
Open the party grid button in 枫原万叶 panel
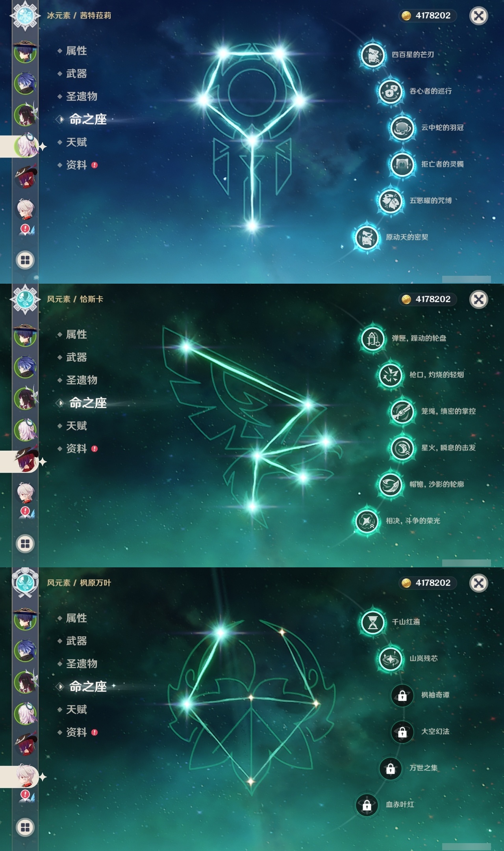25,827
